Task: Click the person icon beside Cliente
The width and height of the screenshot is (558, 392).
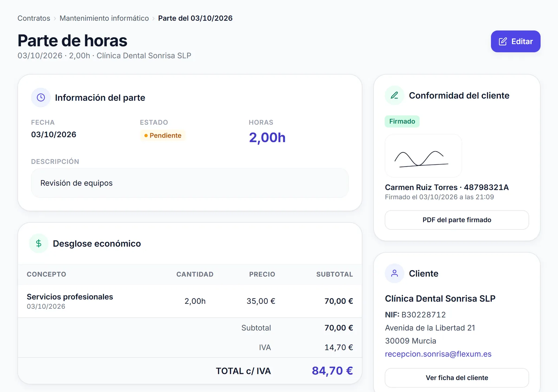Action: 394,273
